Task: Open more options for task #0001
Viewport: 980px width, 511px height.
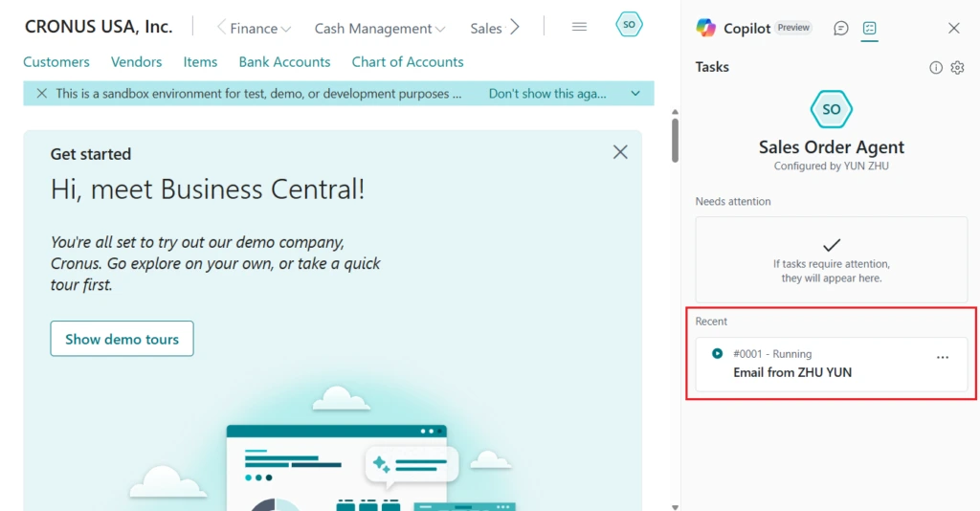Action: [943, 358]
